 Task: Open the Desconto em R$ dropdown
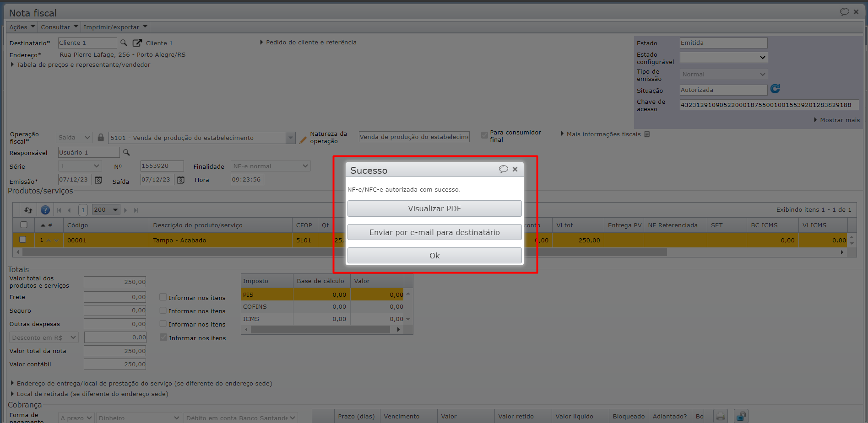tap(44, 337)
